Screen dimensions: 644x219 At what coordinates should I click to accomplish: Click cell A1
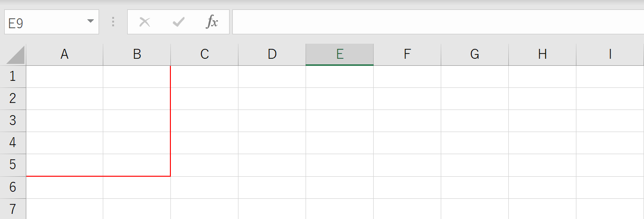coord(65,77)
